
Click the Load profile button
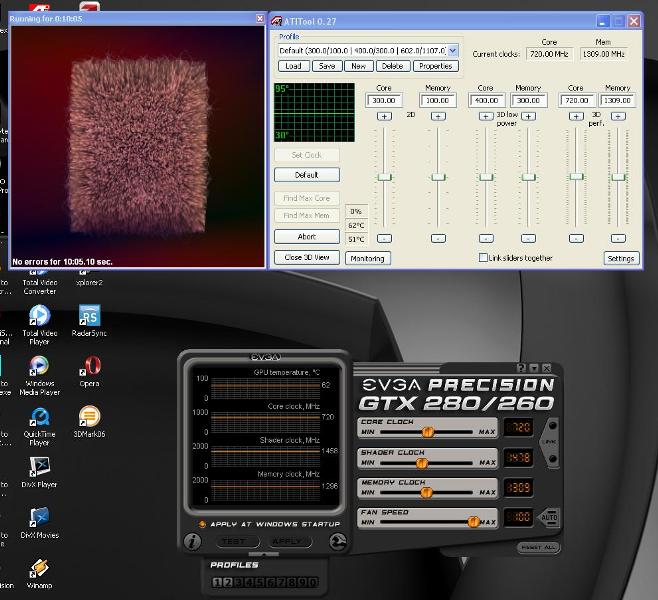293,66
